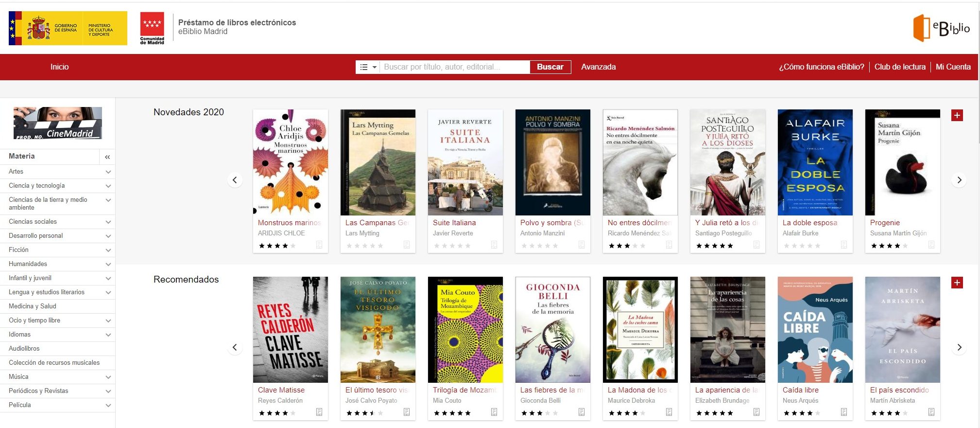Rate La doble esposa star rating
980x428 pixels.
point(802,246)
